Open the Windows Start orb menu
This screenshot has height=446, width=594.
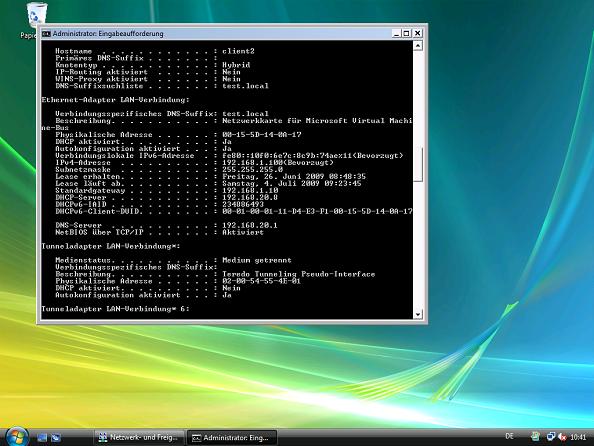click(17, 437)
